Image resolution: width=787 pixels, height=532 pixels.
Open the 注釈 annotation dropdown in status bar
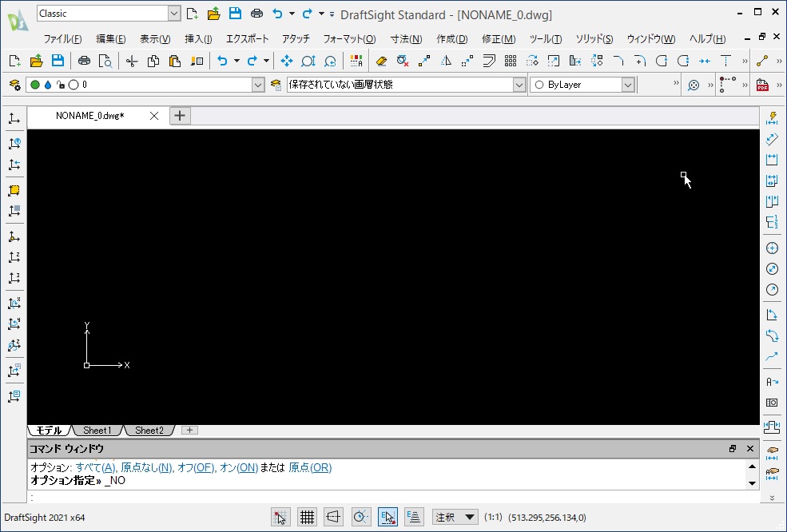coord(455,517)
